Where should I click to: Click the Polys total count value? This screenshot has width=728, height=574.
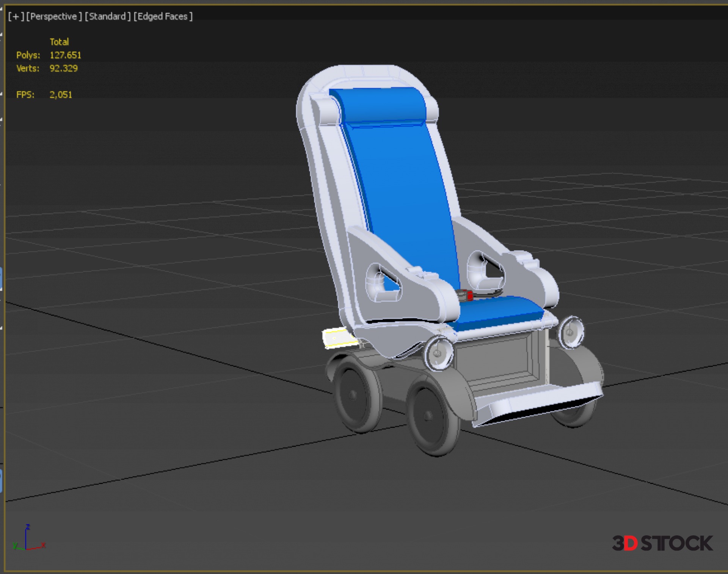coord(65,55)
